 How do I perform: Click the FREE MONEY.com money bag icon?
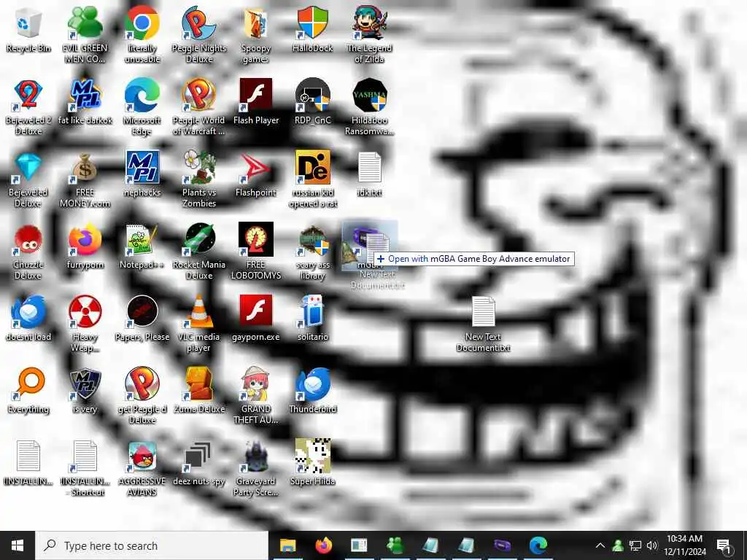pyautogui.click(x=85, y=168)
